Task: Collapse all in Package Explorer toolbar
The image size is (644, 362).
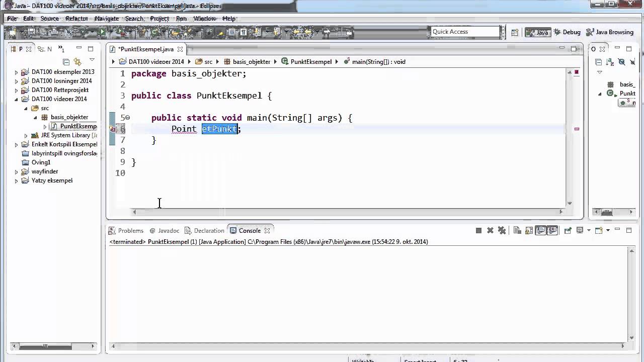Action: click(x=66, y=62)
